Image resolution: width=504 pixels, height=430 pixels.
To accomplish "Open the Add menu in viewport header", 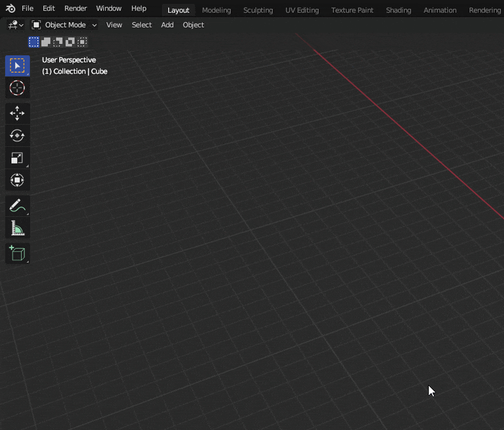I will tap(167, 25).
